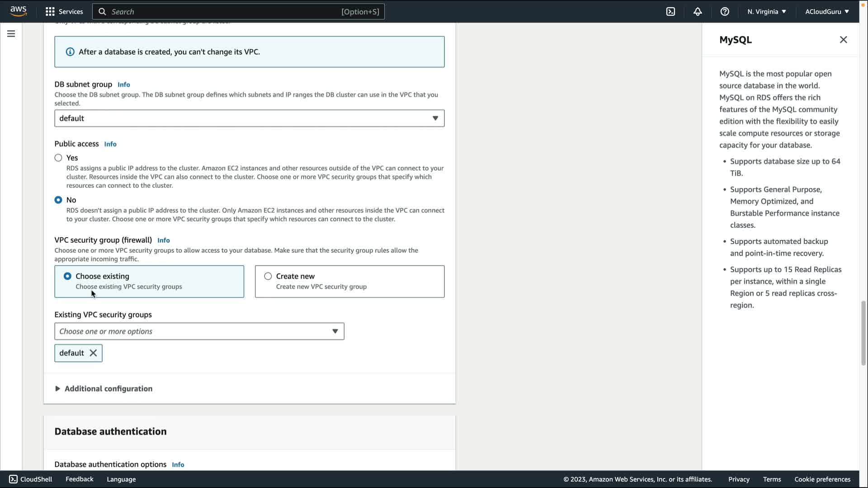
Task: Open the help question mark menu
Action: pyautogui.click(x=725, y=12)
